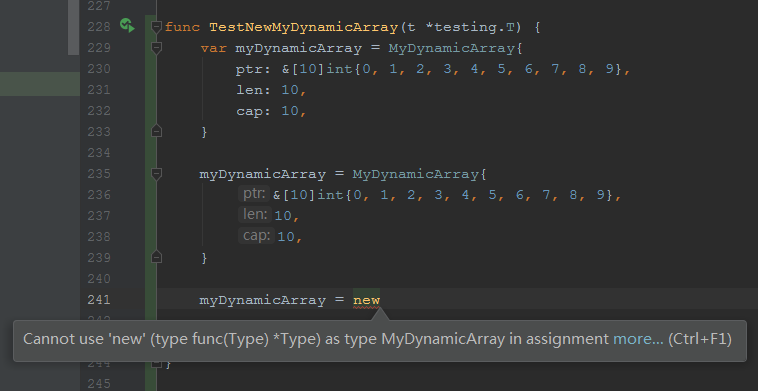Run the test from line 228 gutter icon
The image size is (758, 391).
(x=127, y=26)
